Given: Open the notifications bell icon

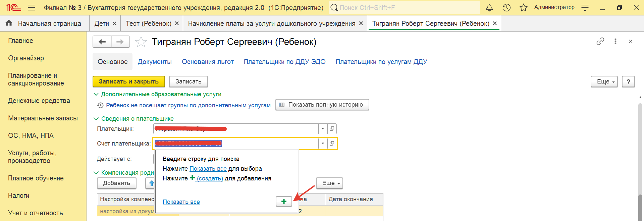Looking at the screenshot, I should tap(489, 8).
